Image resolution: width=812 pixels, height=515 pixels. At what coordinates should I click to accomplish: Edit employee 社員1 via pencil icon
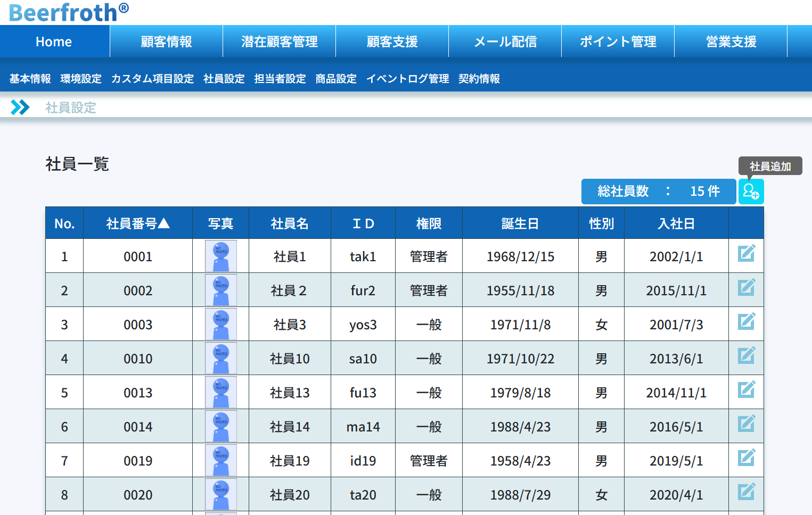point(746,254)
